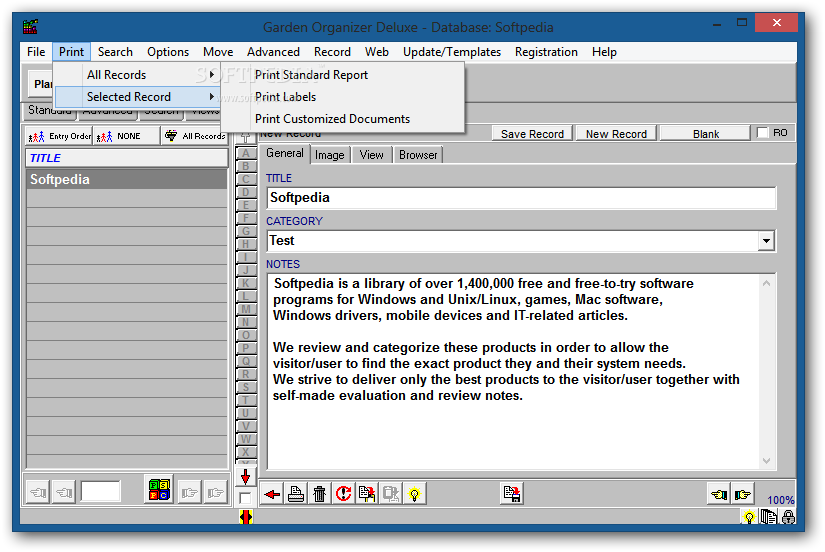Expand the All Records submenu
Screen dimensions: 825x552
[x=137, y=75]
